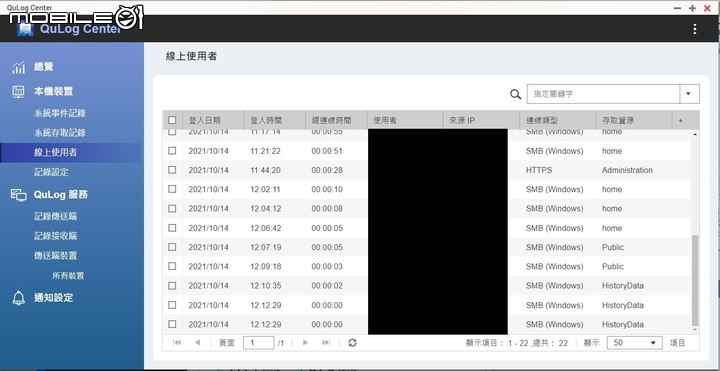This screenshot has width=720, height=371.
Task: Check the row logged in at 12:04:12
Action: point(172,208)
